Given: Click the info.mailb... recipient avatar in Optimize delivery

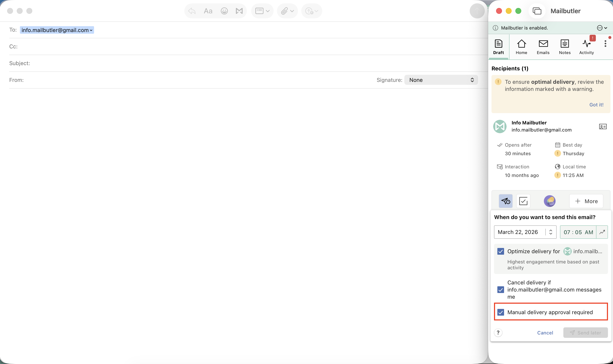Looking at the screenshot, I should coord(567,251).
